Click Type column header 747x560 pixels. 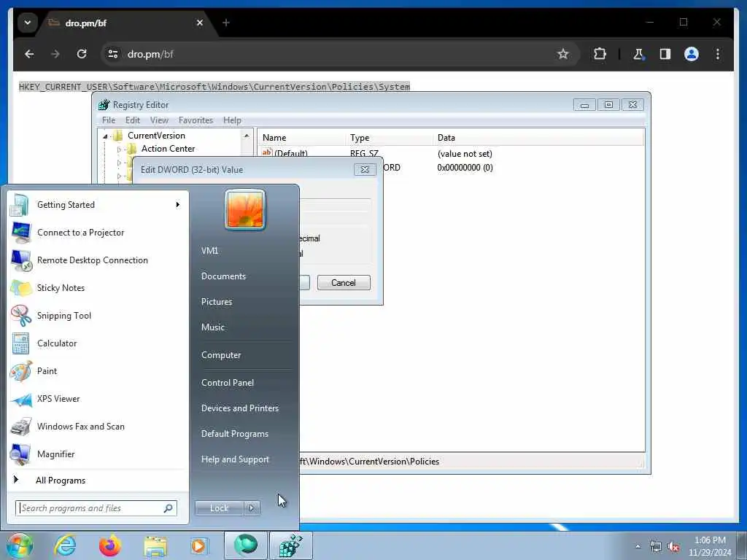390,138
